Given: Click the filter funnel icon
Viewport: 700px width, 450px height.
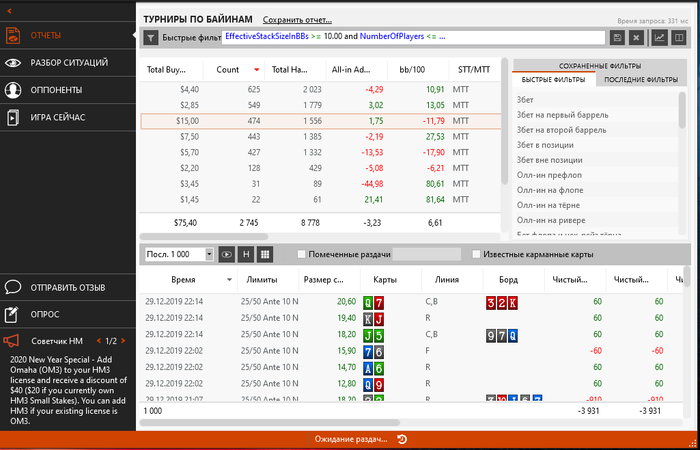Looking at the screenshot, I should click(150, 38).
